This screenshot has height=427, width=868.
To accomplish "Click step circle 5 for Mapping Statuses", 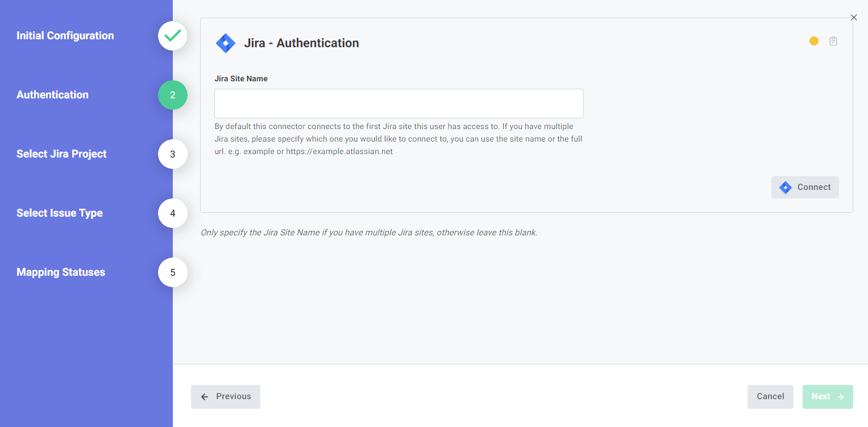I will click(x=172, y=272).
